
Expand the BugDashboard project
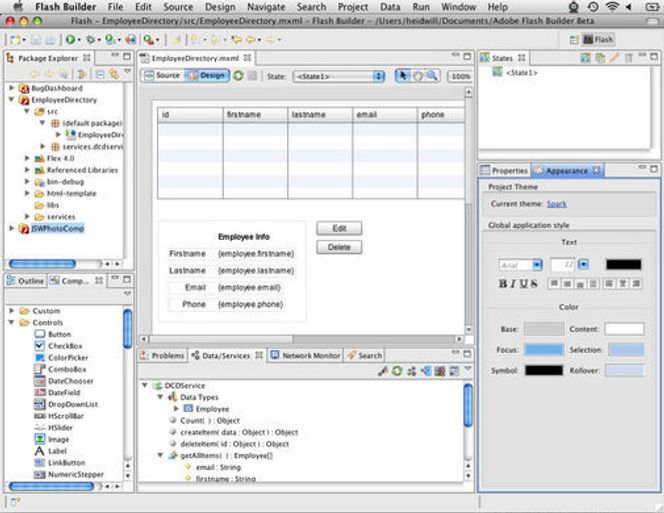click(12, 88)
